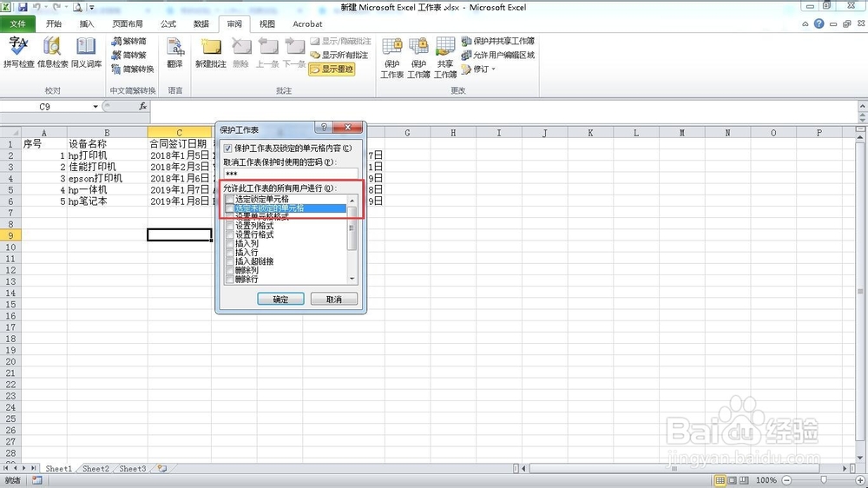This screenshot has width=868, height=488.
Task: Add a 新建批注 new comment
Action: tap(211, 52)
